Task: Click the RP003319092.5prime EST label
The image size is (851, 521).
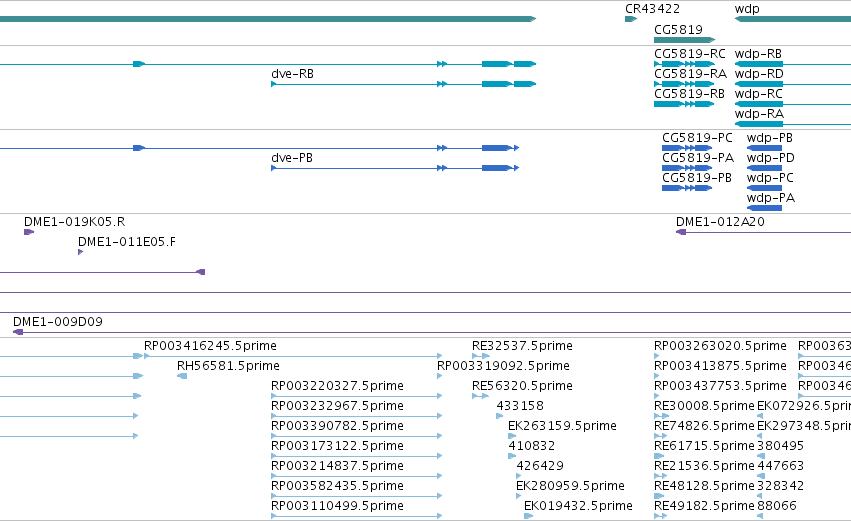Action: (x=504, y=366)
